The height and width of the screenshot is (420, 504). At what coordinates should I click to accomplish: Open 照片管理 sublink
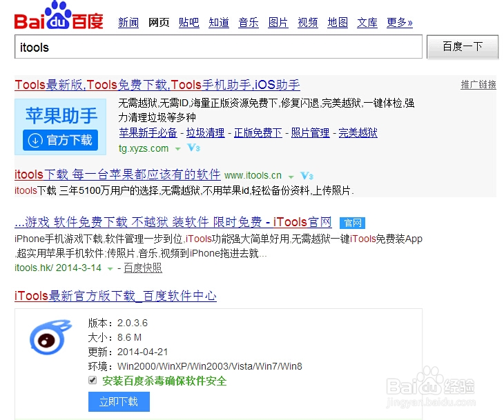point(310,132)
